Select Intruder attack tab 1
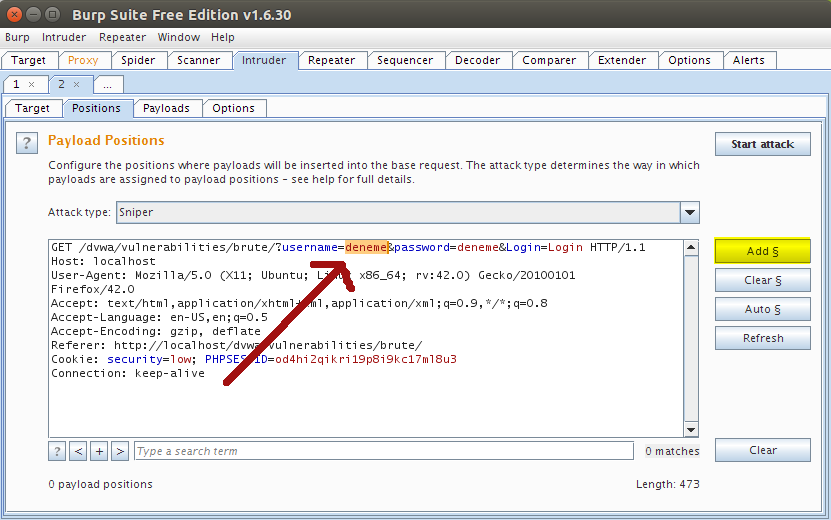This screenshot has height=520, width=831. tap(17, 84)
